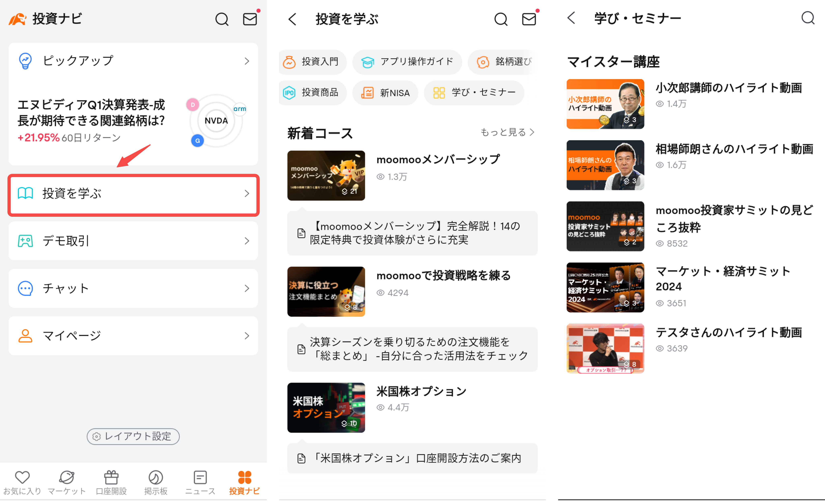Open エヌビディアQ1決算発表 headline

91,113
